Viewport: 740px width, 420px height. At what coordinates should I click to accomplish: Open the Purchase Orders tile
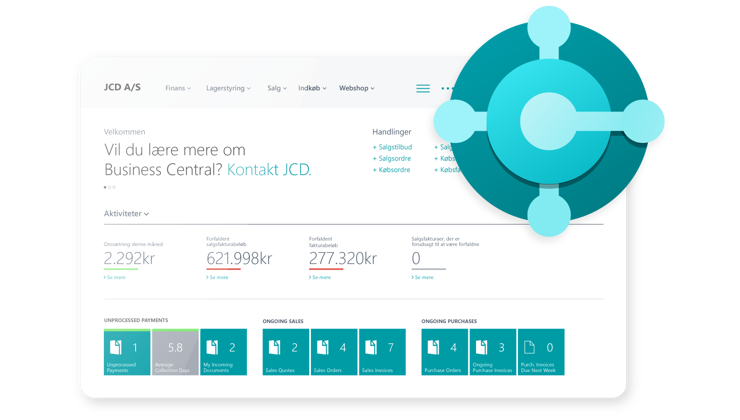(444, 352)
